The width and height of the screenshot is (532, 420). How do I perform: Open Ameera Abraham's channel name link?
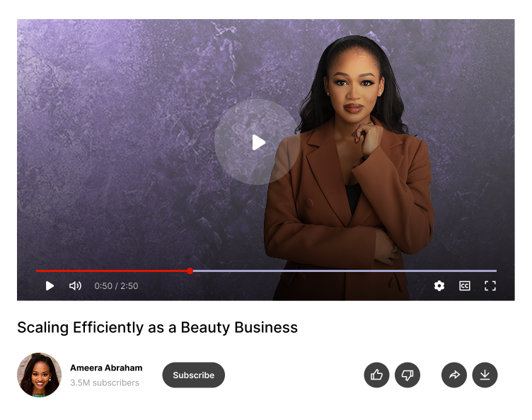click(x=106, y=368)
